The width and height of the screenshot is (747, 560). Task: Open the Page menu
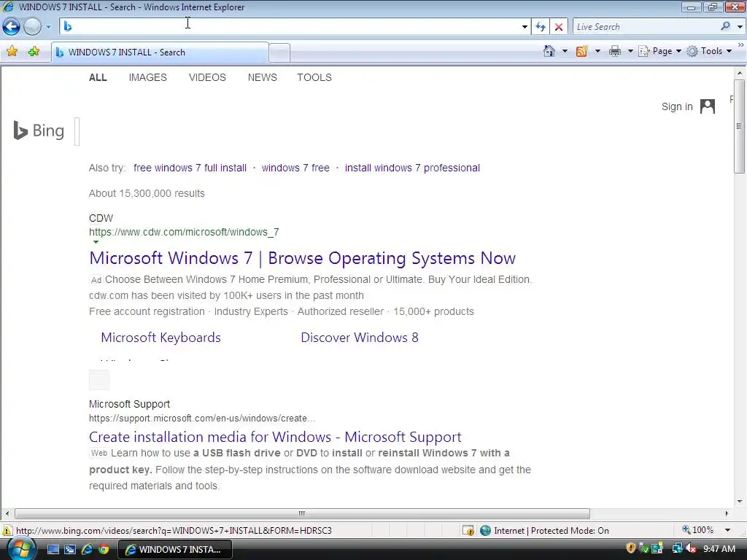[659, 51]
